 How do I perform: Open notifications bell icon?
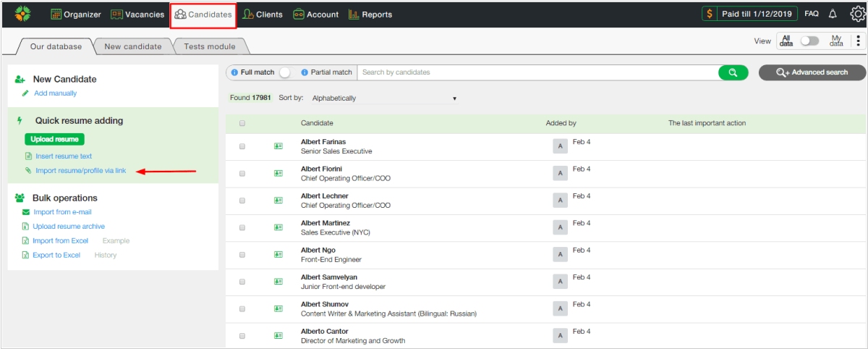point(833,14)
